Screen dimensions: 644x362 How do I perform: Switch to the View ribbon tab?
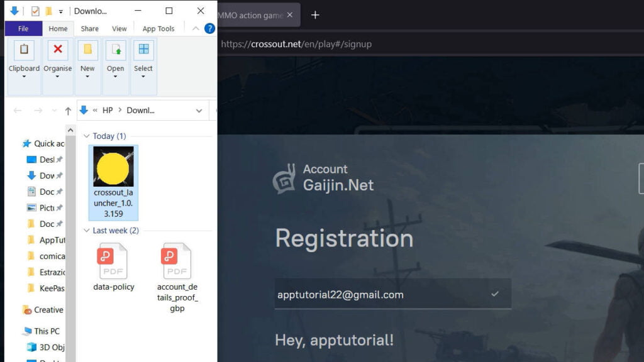[119, 28]
